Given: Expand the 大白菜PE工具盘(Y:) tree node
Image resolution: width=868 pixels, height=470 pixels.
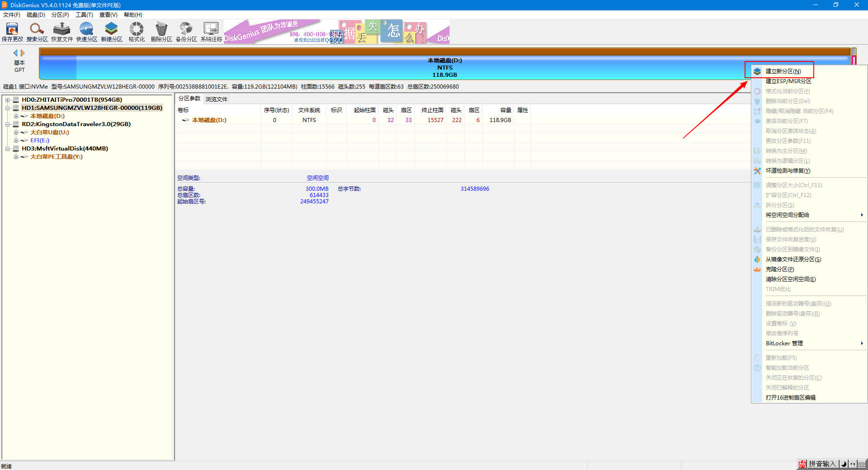Looking at the screenshot, I should (16, 157).
